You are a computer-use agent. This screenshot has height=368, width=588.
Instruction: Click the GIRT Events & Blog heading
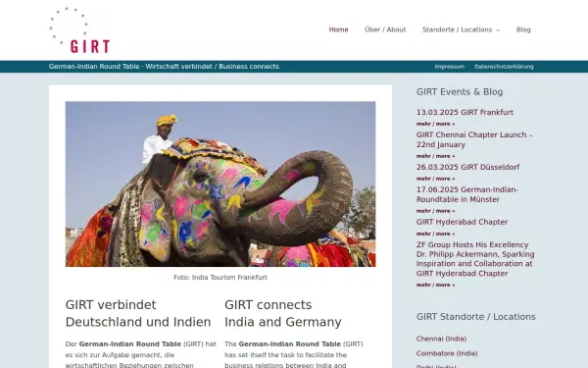click(460, 92)
